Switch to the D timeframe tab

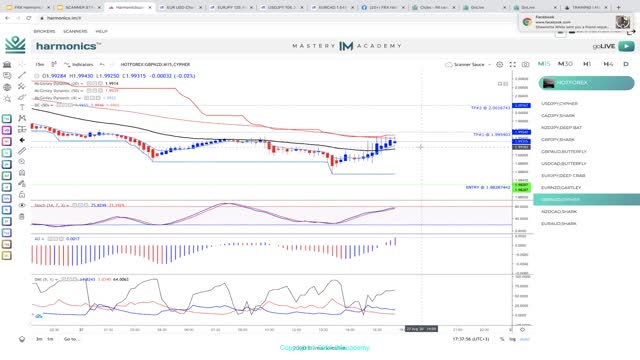[x=626, y=64]
